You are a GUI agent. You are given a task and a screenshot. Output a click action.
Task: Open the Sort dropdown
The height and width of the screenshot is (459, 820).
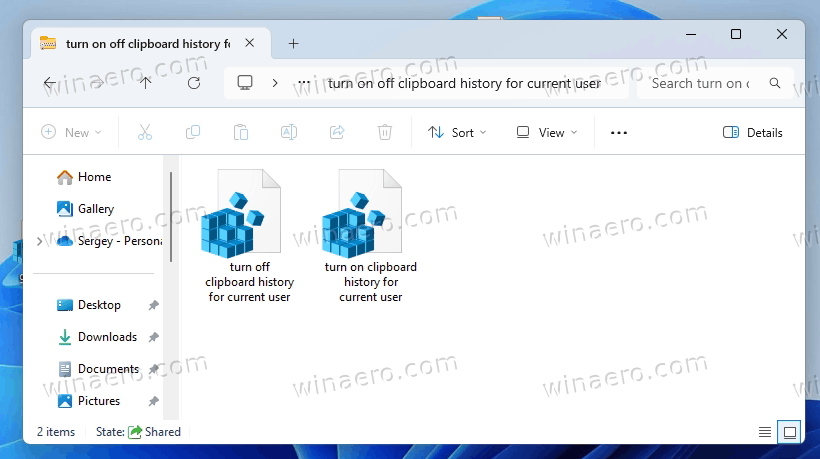click(x=457, y=132)
